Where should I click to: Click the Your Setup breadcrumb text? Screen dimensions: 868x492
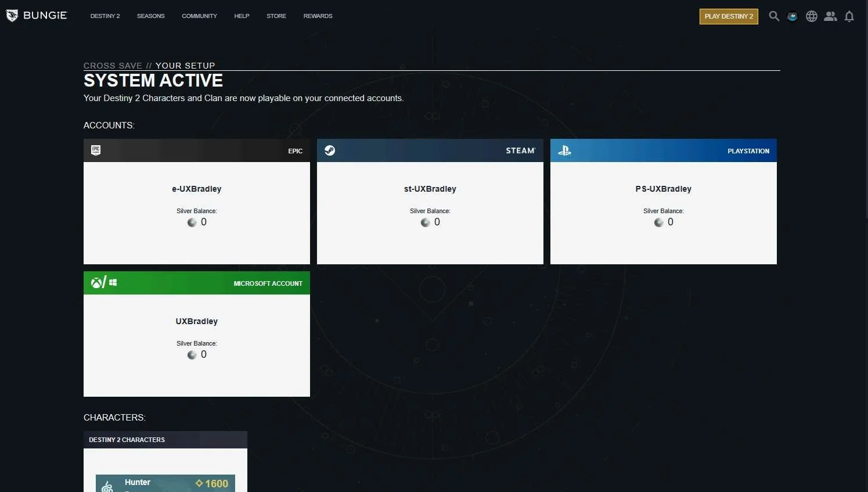185,66
